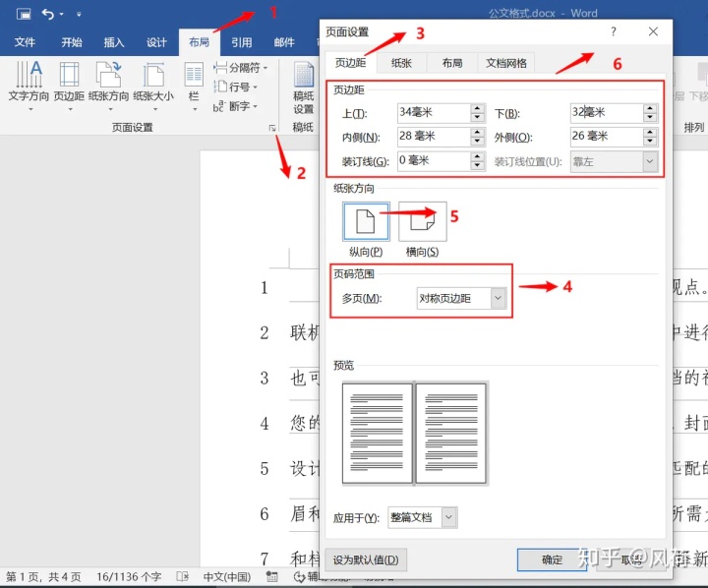
Task: Switch to the 插入 ribbon tab
Action: click(114, 42)
